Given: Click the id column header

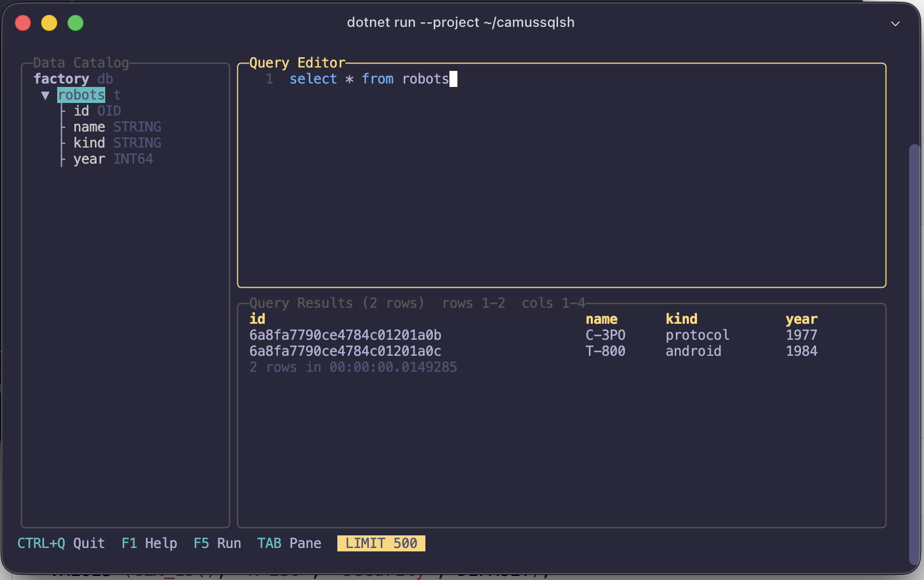Looking at the screenshot, I should (257, 319).
